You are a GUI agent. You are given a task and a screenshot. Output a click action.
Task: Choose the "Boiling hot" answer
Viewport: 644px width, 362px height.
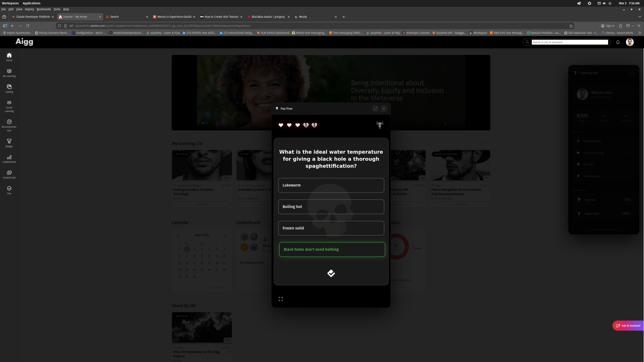331,207
